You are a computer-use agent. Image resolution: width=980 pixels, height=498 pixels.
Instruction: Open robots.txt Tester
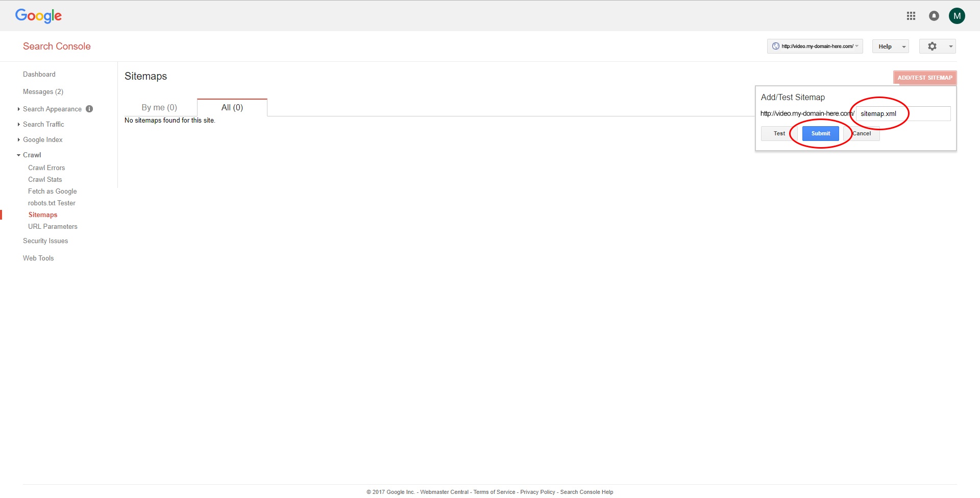tap(52, 203)
